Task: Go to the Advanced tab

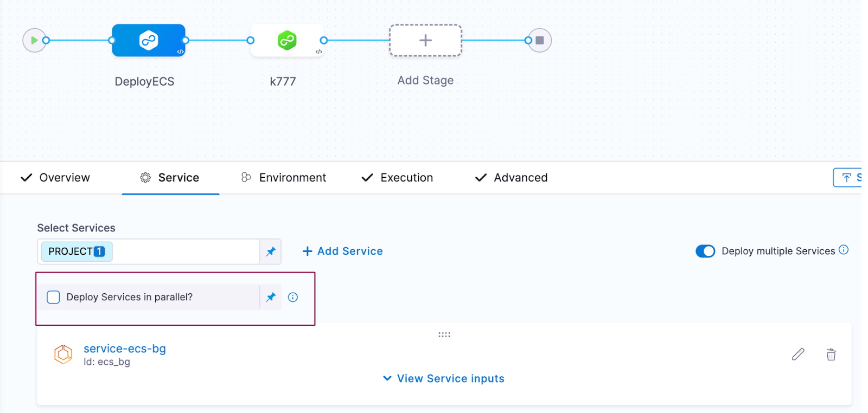Action: pyautogui.click(x=512, y=178)
